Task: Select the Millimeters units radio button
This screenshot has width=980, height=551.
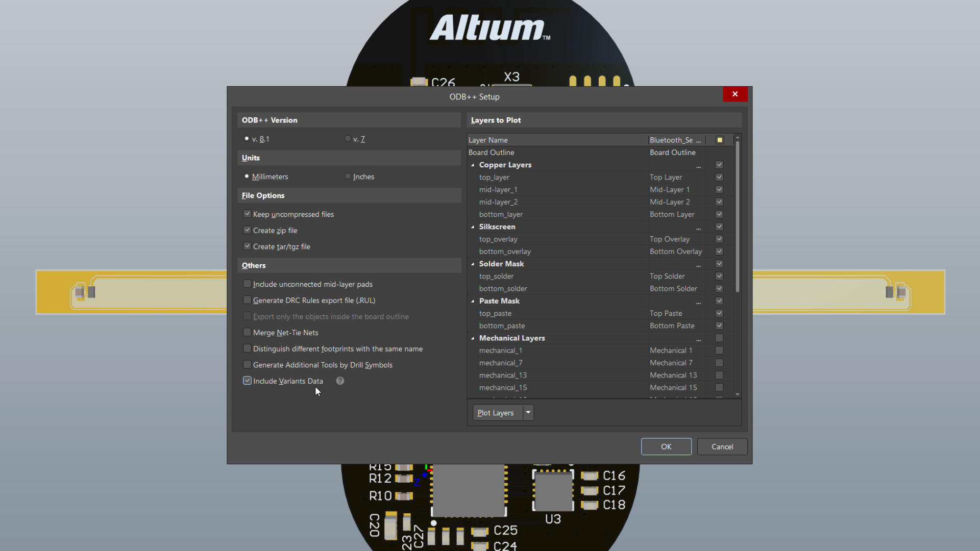Action: pos(247,176)
